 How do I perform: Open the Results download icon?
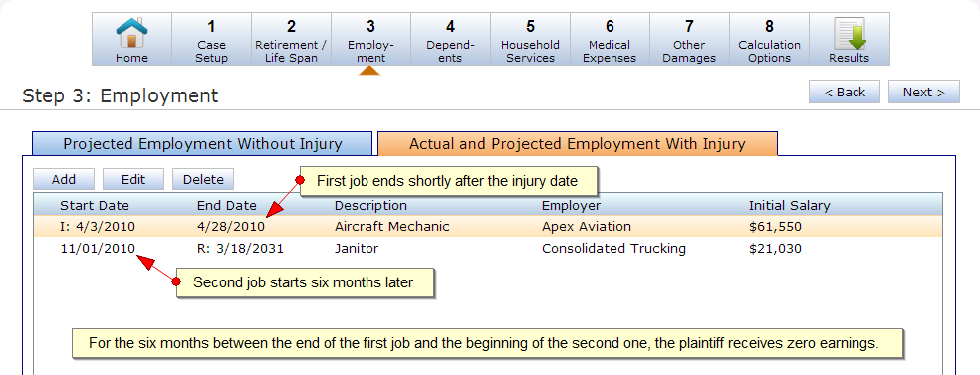850,39
